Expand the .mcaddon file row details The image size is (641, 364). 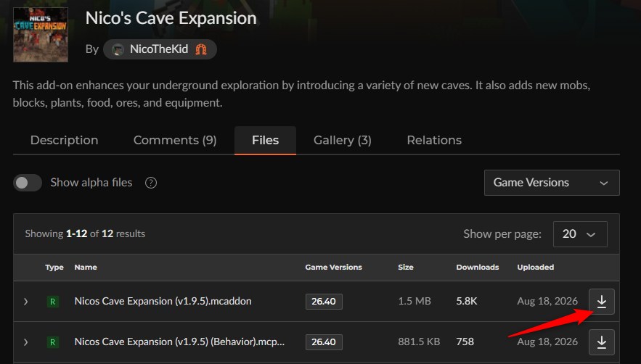tap(25, 302)
